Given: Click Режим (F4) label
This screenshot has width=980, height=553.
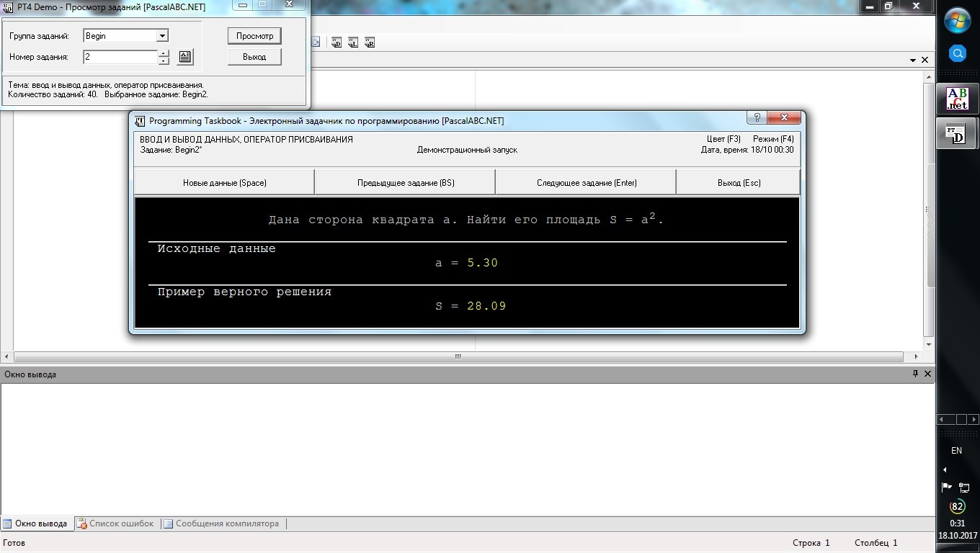Looking at the screenshot, I should point(773,139).
